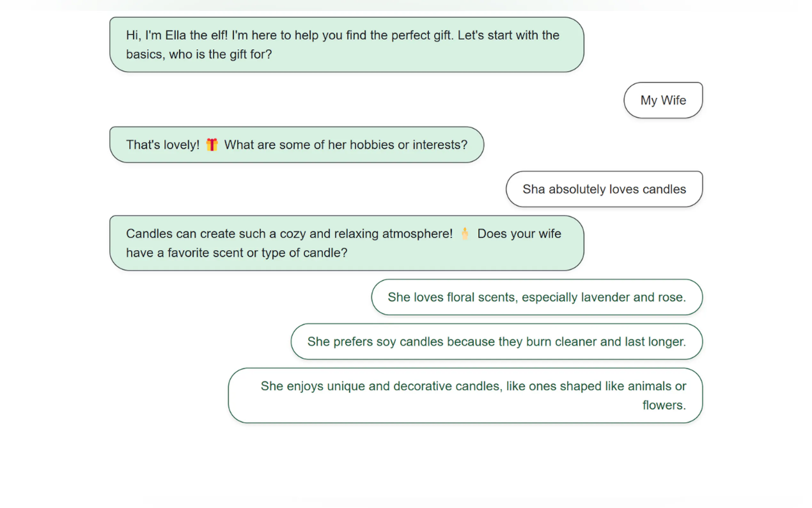
Task: Click the word "flowers." in the last suggestion
Action: [x=664, y=405]
